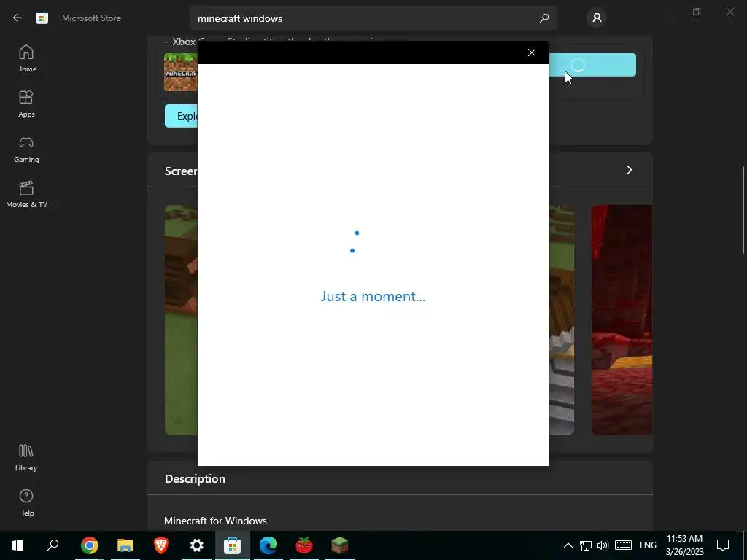Screen dimensions: 747x560
Task: Open Help from the sidebar
Action: pyautogui.click(x=26, y=503)
